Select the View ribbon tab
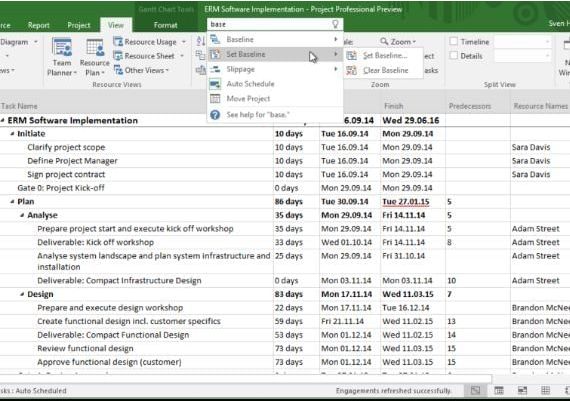 [x=116, y=25]
